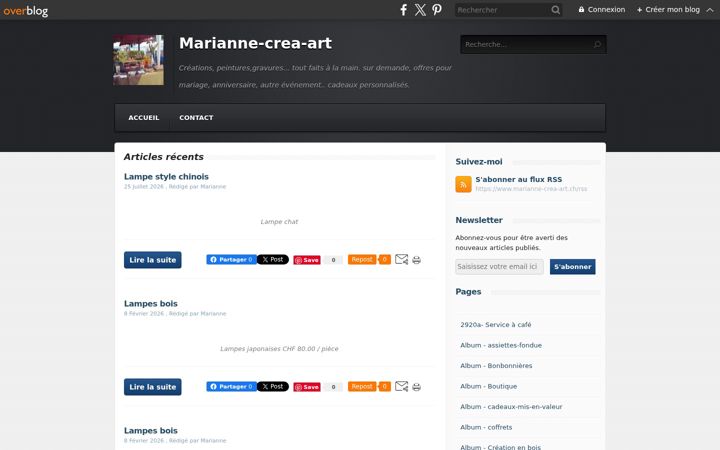Screen dimensions: 720x450
Task: Open Album - Boutique page
Action: [x=489, y=387]
